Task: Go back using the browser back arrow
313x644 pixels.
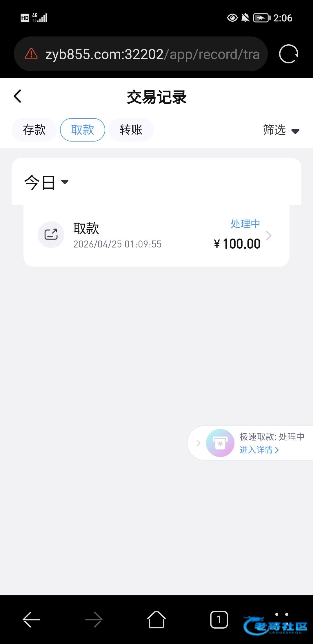Action: pyautogui.click(x=31, y=620)
